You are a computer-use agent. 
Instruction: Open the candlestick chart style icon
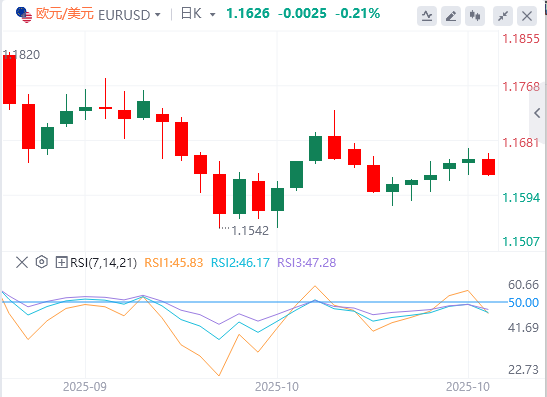[475, 16]
